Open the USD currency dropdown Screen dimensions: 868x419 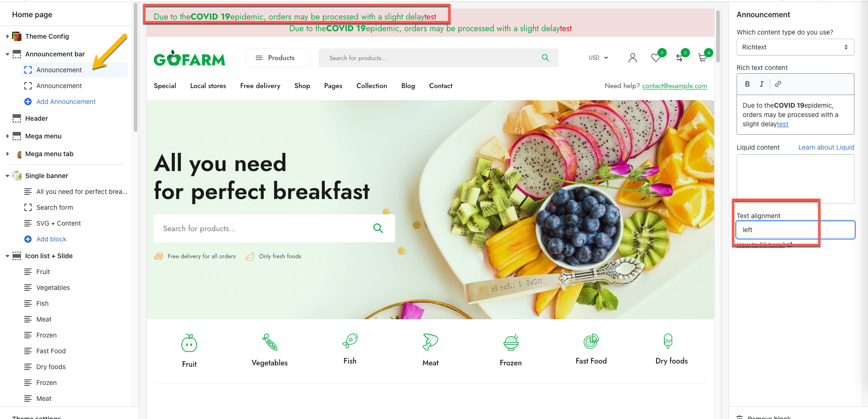(x=598, y=58)
